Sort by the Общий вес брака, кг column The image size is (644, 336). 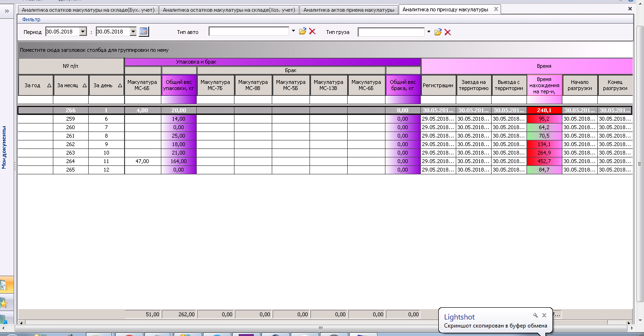pos(403,85)
